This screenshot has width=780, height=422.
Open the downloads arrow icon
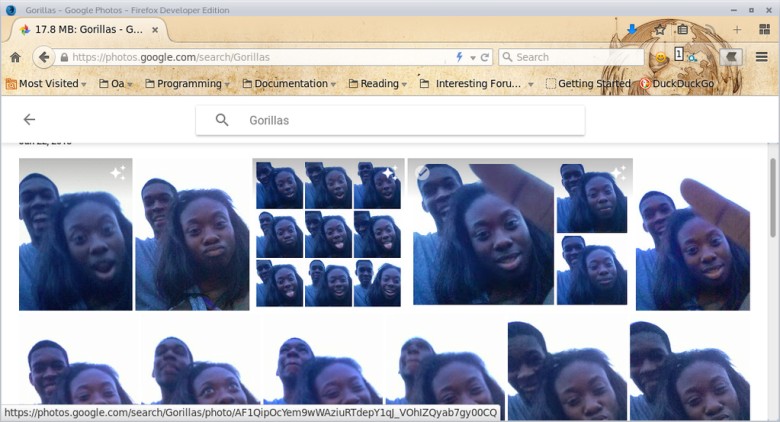(x=632, y=30)
